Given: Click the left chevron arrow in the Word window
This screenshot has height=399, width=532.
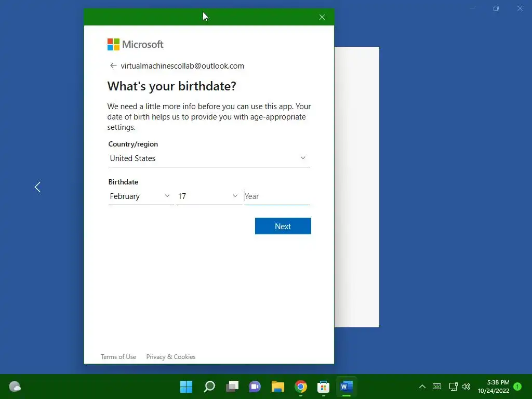Looking at the screenshot, I should [37, 187].
